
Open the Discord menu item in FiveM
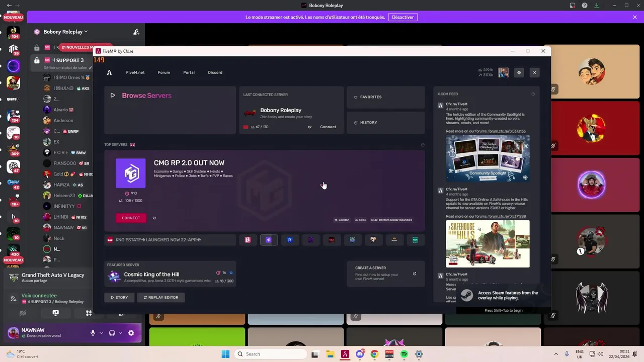(215, 72)
